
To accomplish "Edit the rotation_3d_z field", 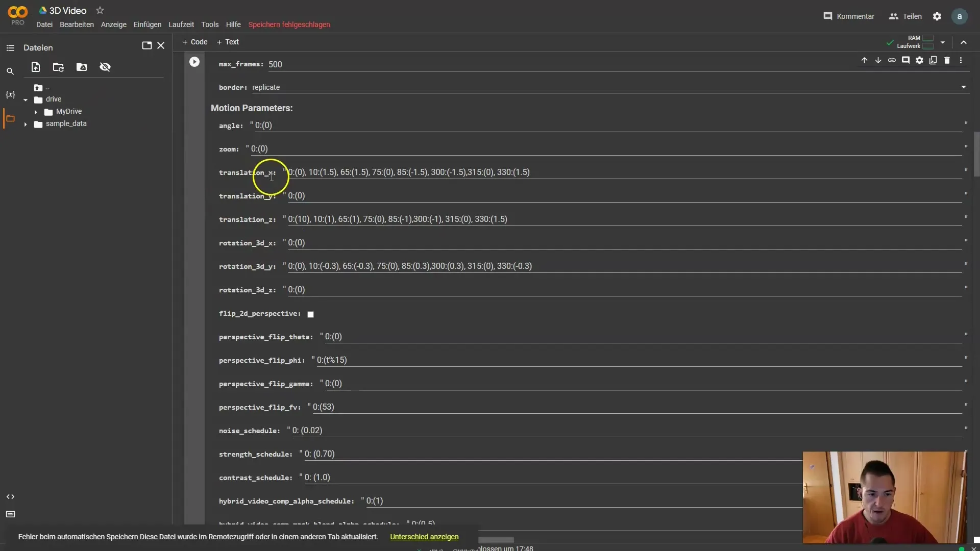I will (625, 290).
